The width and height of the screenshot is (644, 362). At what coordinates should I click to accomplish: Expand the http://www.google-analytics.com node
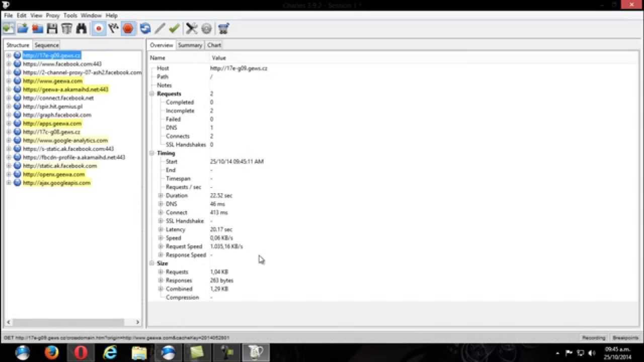pyautogui.click(x=9, y=140)
